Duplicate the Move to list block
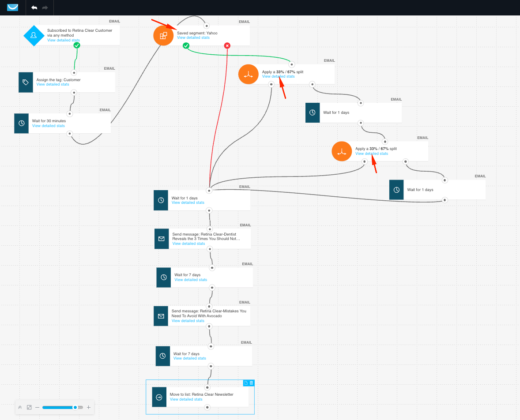 [246, 383]
